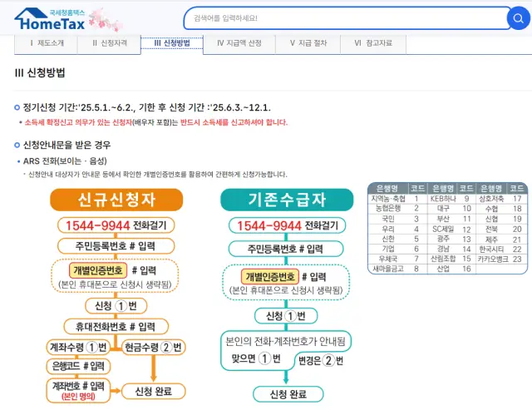
Task: Click 신청 ①번 step in the teal flow
Action: click(286, 316)
